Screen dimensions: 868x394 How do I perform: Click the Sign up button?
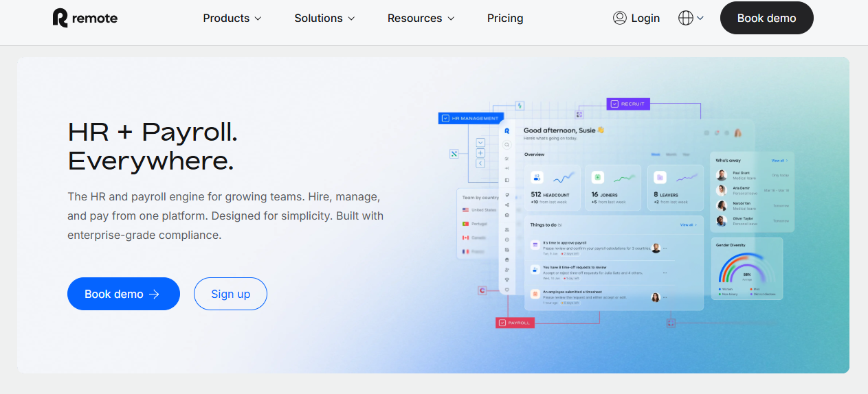[230, 294]
